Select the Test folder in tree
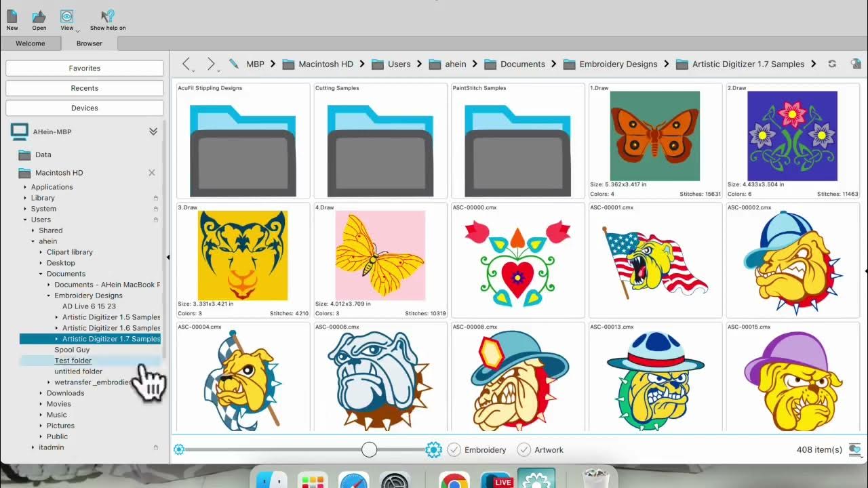Image resolution: width=868 pixels, height=488 pixels. tap(73, 361)
